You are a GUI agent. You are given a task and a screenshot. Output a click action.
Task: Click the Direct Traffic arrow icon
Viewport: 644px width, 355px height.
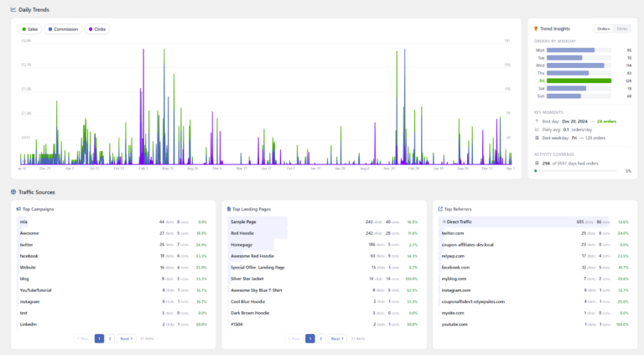pos(443,222)
